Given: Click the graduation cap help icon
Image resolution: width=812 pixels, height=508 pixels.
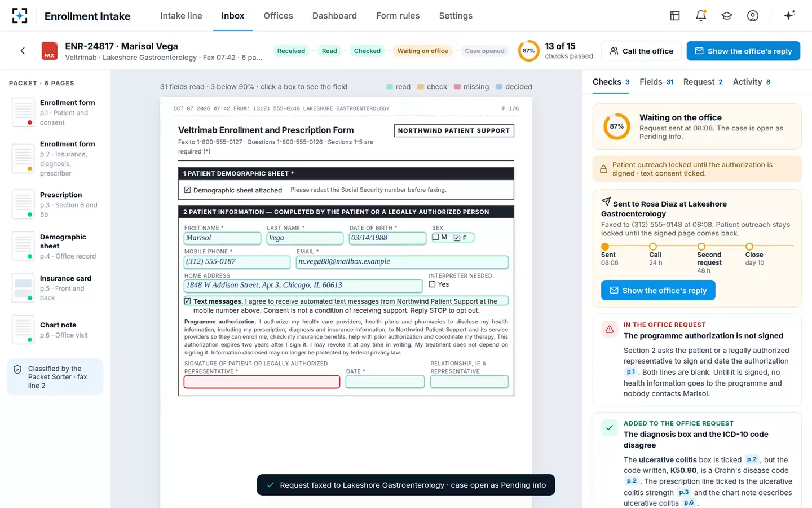Looking at the screenshot, I should point(727,16).
